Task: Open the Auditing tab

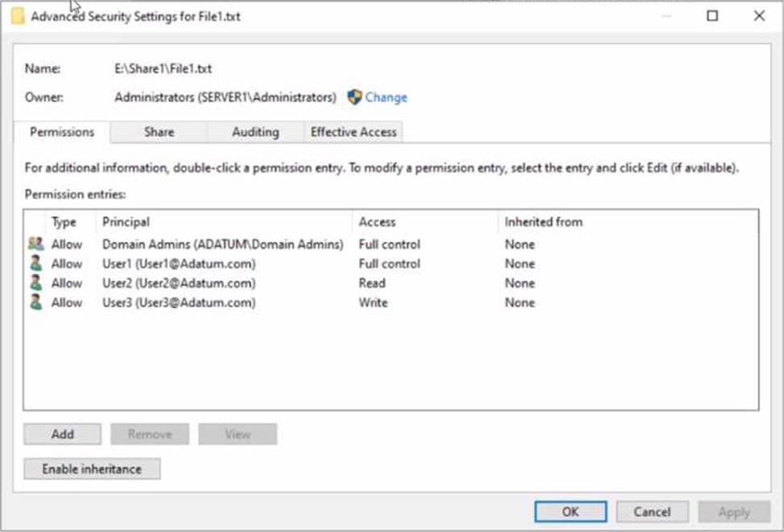Action: point(255,132)
